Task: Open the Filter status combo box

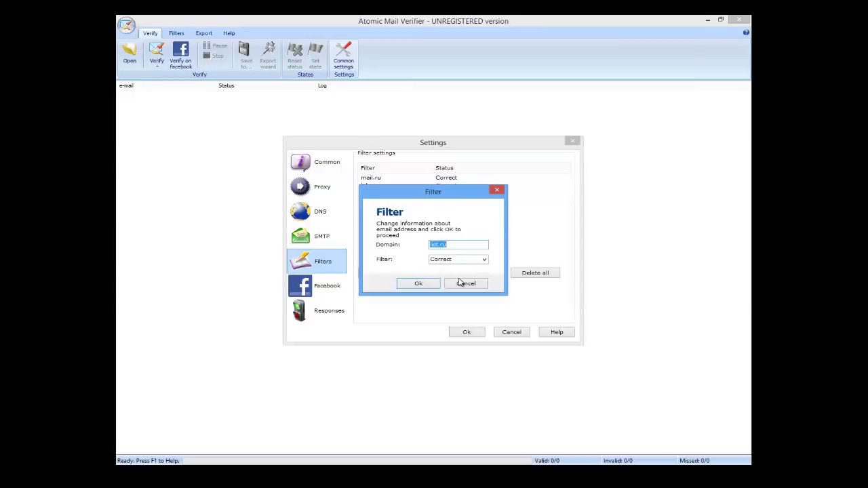Action: (x=458, y=259)
